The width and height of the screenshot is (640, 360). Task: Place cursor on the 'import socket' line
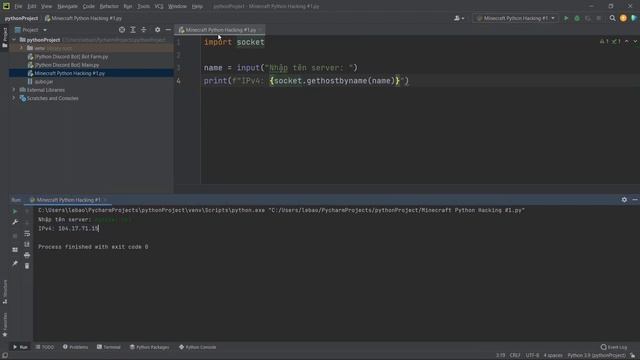[x=234, y=42]
